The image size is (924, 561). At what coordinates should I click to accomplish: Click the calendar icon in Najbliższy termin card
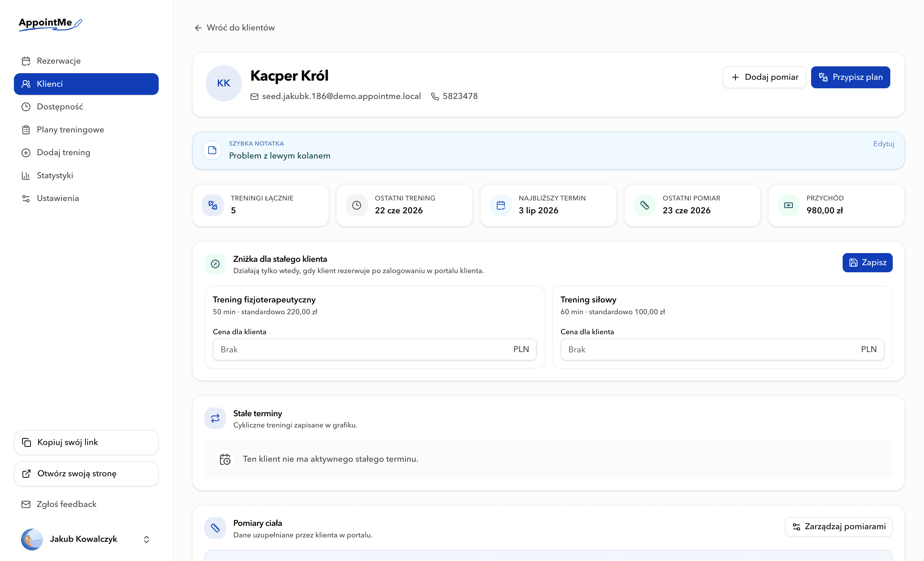(501, 205)
